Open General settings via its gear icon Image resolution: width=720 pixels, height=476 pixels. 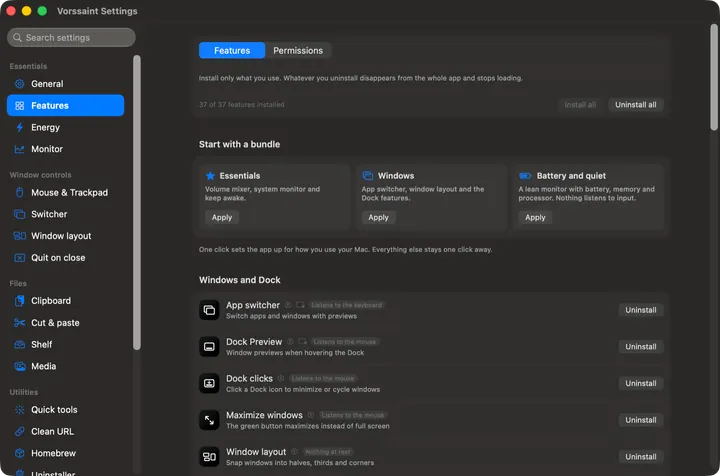(19, 84)
